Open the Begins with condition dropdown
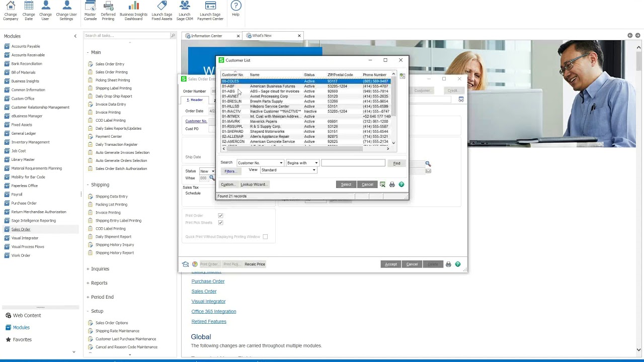Screen dimensions: 644x362 (316, 163)
